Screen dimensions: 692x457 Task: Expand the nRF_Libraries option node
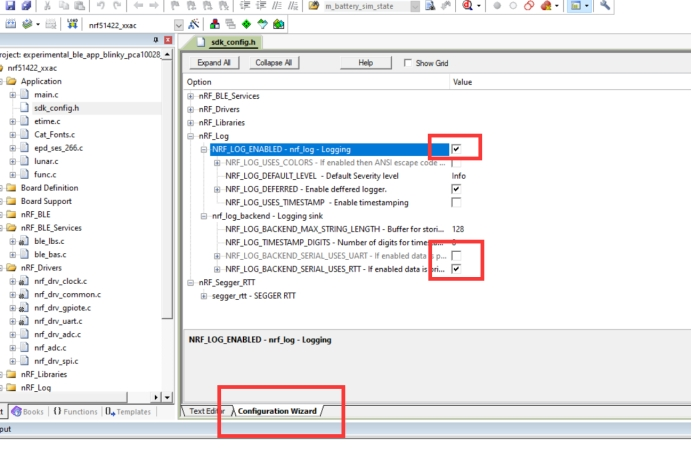pyautogui.click(x=190, y=122)
